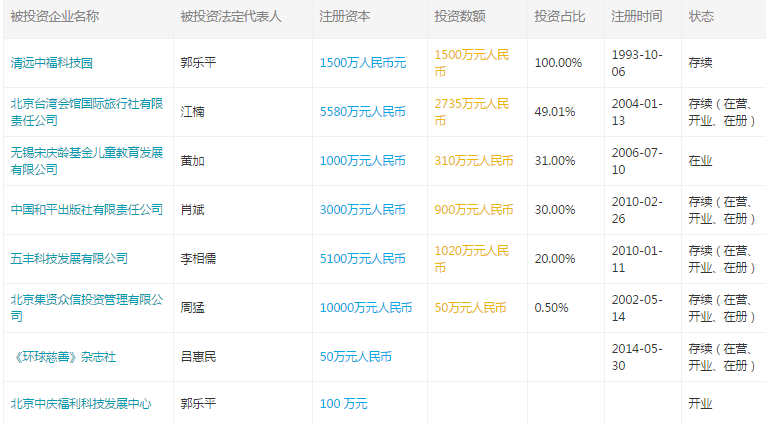766x425 pixels.
Task: Select column header 注册时间
Action: pos(637,16)
